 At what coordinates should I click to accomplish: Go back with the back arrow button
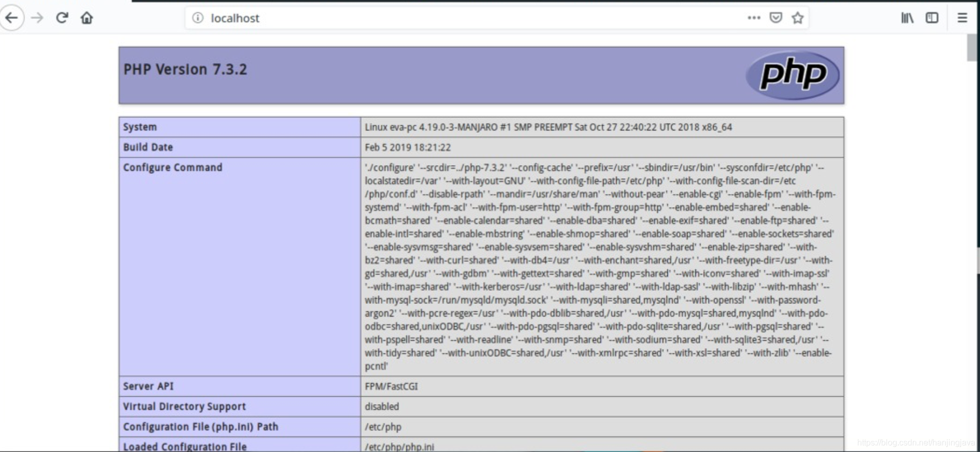[11, 18]
